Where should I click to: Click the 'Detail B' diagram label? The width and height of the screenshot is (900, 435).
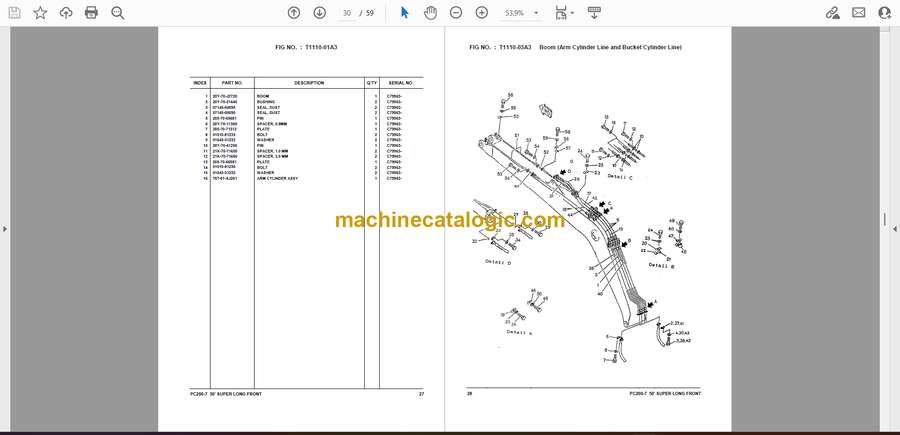tap(661, 265)
